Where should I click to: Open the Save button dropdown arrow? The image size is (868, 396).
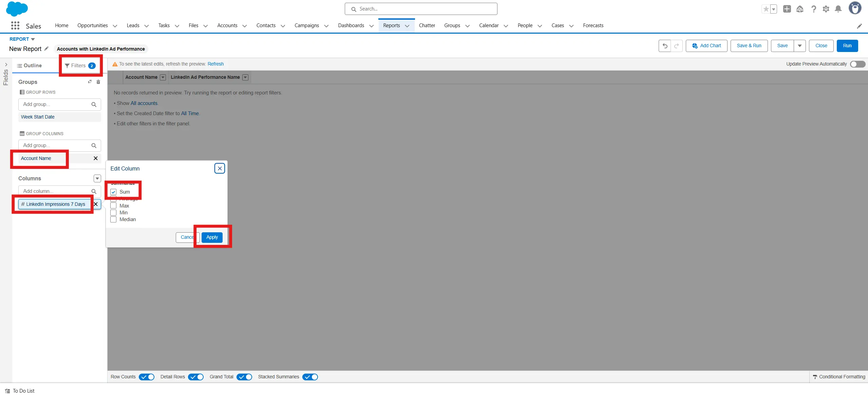click(799, 46)
